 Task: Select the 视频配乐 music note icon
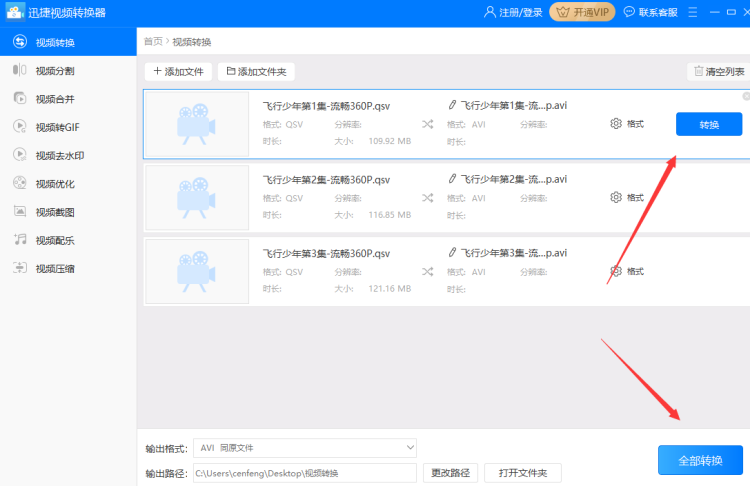pos(20,239)
